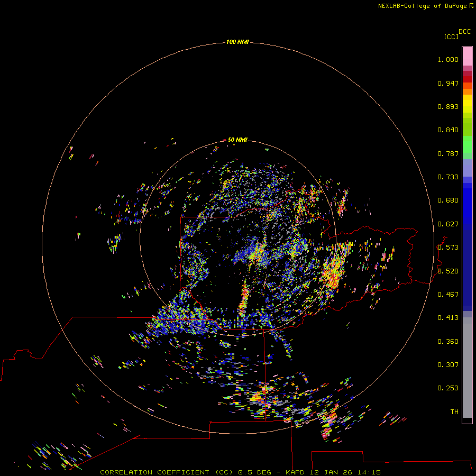Click the Correlation Coefficient KAPD title caption
476x476 pixels.
(x=240, y=472)
